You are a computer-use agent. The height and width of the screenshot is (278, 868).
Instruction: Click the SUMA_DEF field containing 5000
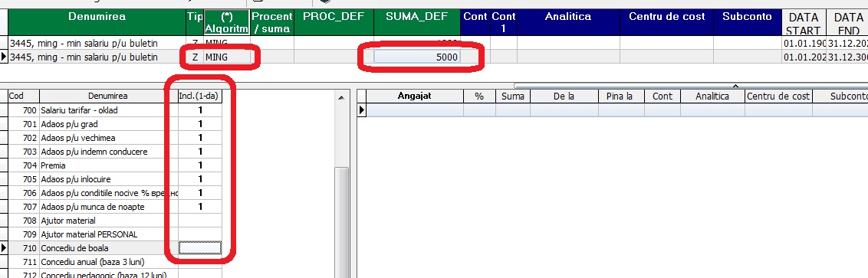pos(417,57)
